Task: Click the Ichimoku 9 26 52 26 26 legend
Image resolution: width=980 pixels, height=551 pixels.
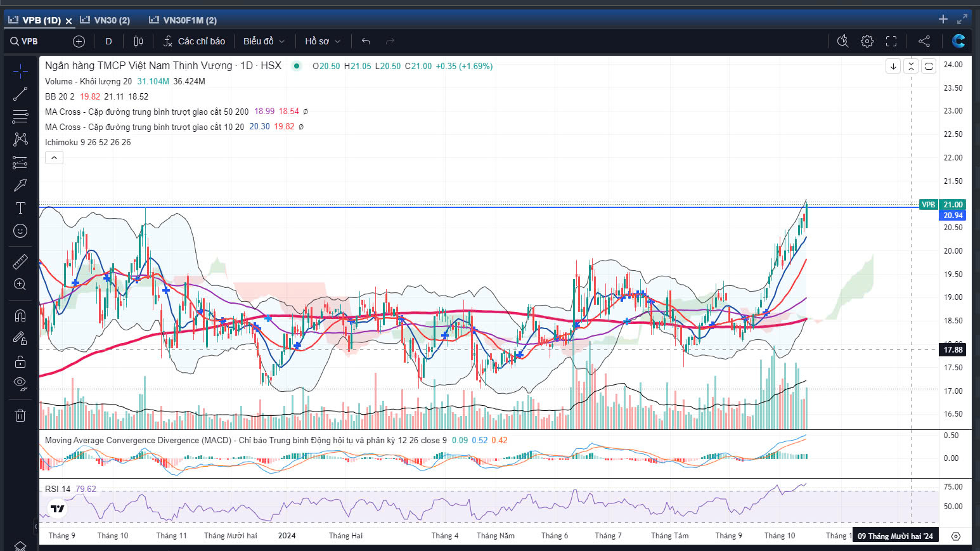Action: tap(88, 142)
